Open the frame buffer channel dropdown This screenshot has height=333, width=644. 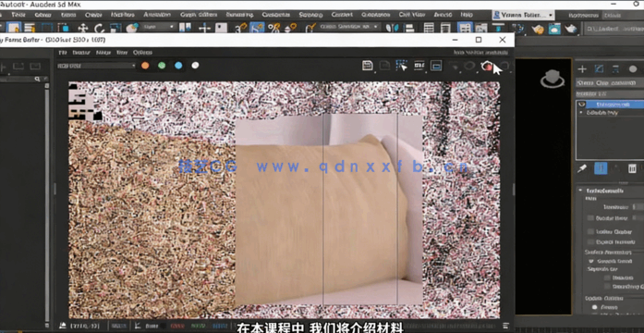tap(96, 66)
